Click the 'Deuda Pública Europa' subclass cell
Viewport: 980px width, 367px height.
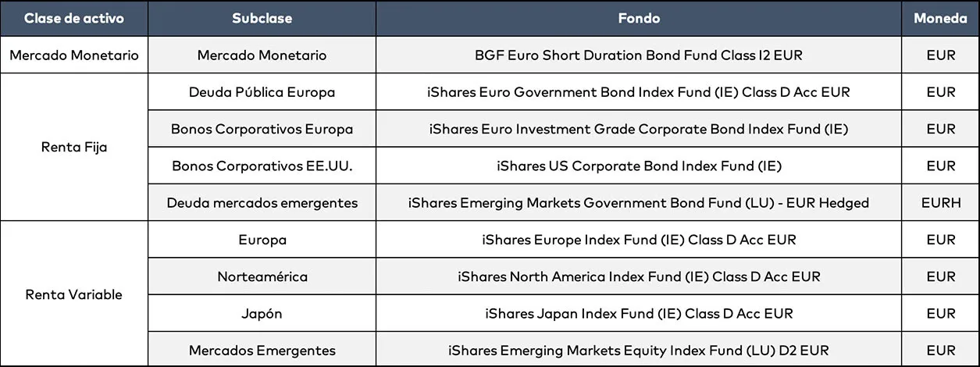pyautogui.click(x=262, y=92)
